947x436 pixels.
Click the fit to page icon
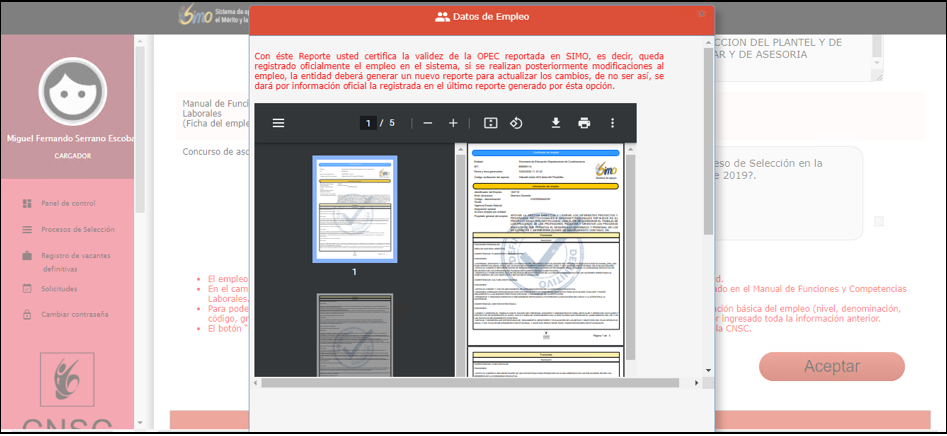(491, 123)
